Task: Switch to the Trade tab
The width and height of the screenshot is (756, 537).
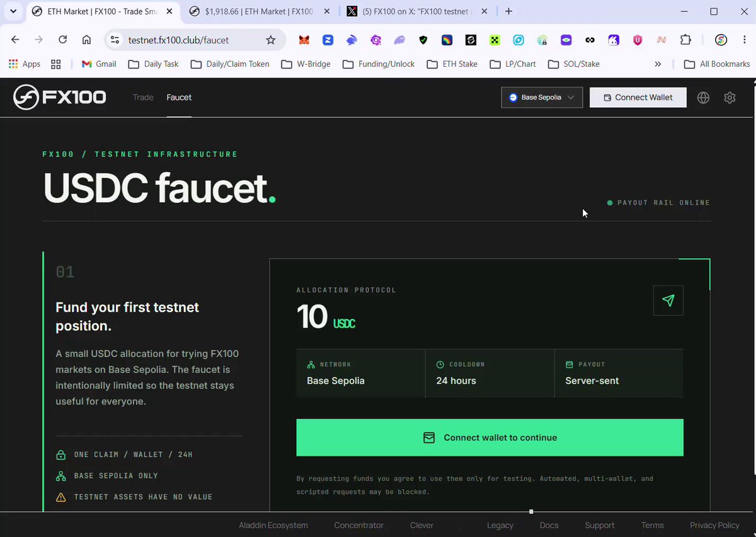Action: [143, 97]
